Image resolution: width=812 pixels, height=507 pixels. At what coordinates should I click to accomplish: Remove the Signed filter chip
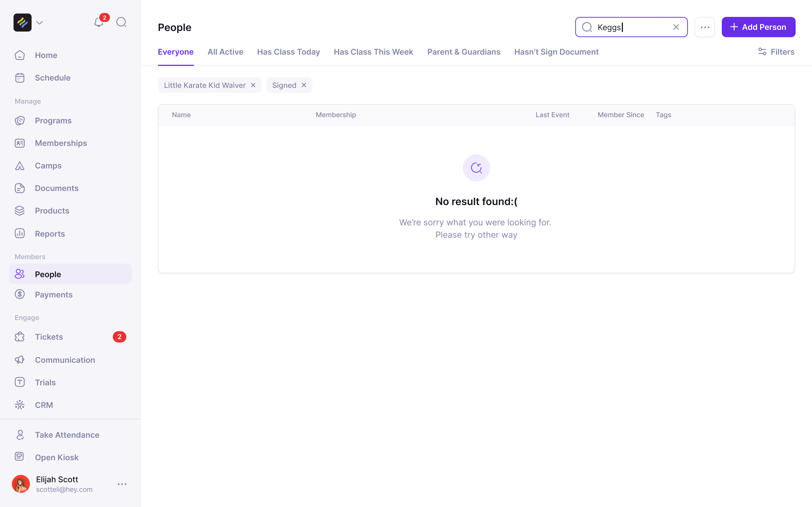pos(304,85)
